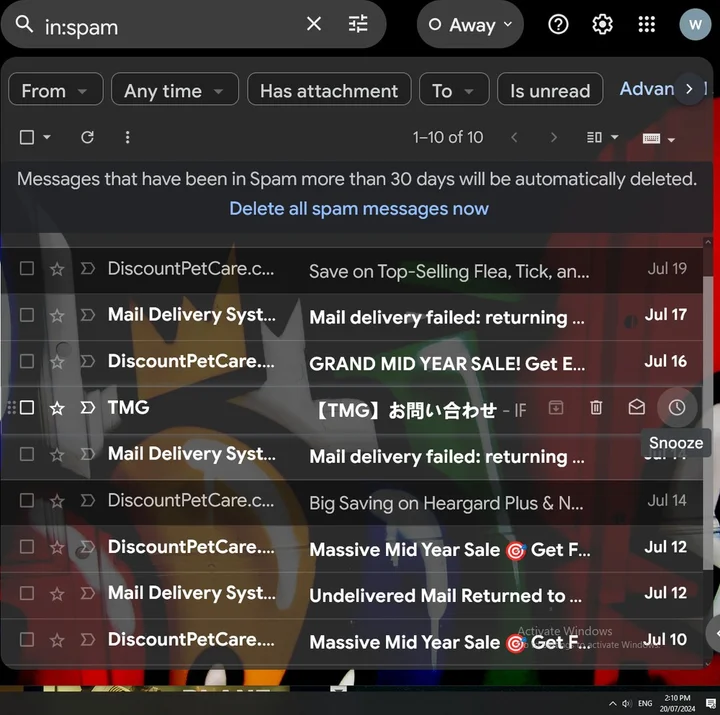Show hidden tray icons chevron
Image resolution: width=720 pixels, height=715 pixels.
click(x=613, y=703)
